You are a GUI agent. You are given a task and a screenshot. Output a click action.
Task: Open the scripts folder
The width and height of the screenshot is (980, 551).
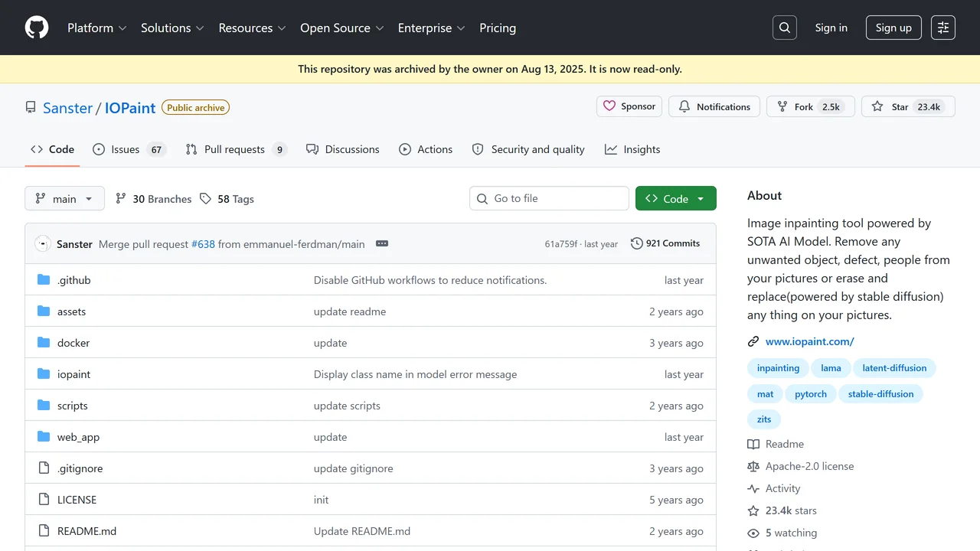point(73,406)
